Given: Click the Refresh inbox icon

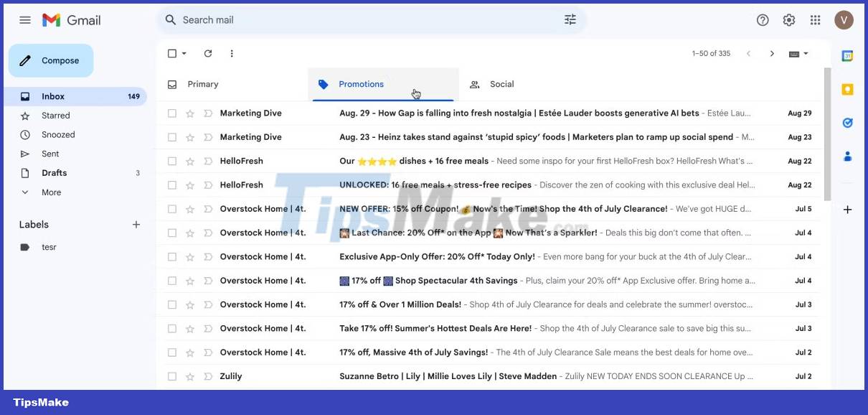Looking at the screenshot, I should pyautogui.click(x=208, y=53).
